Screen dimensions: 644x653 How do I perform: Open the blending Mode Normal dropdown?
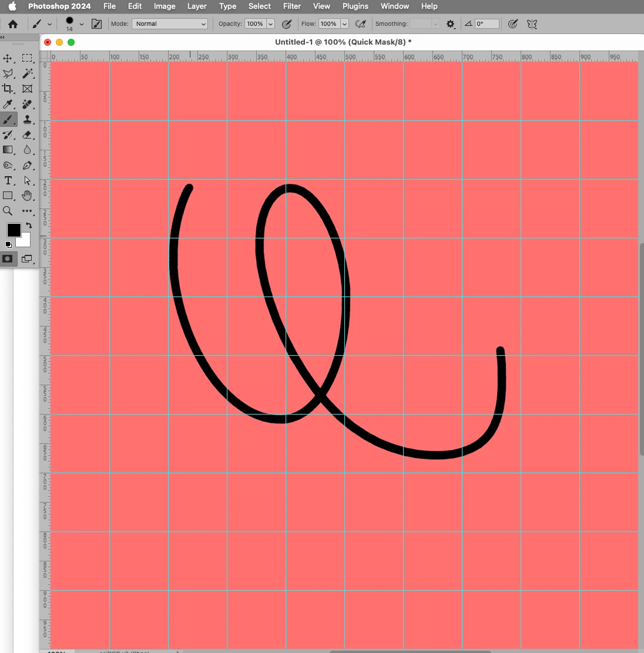click(170, 24)
